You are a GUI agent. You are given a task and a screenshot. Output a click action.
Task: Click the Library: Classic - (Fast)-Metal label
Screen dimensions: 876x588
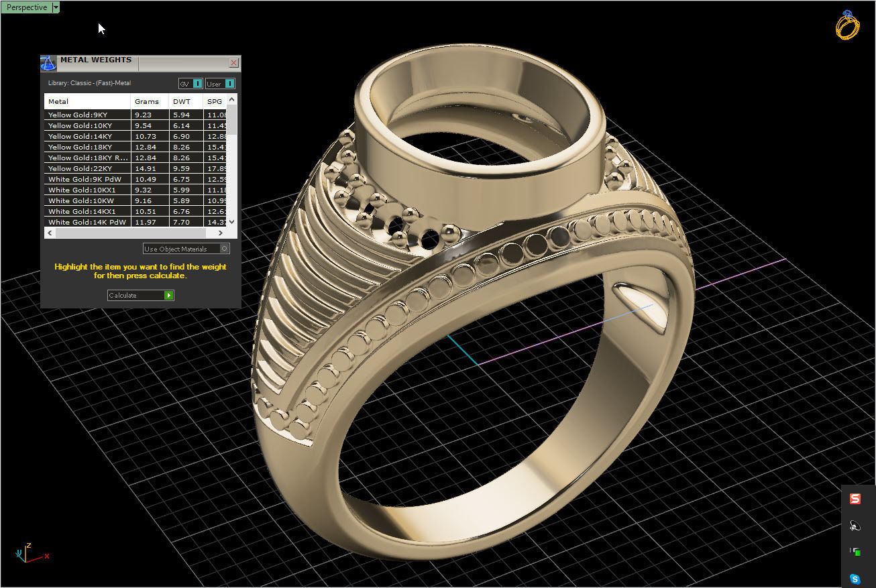click(x=89, y=83)
